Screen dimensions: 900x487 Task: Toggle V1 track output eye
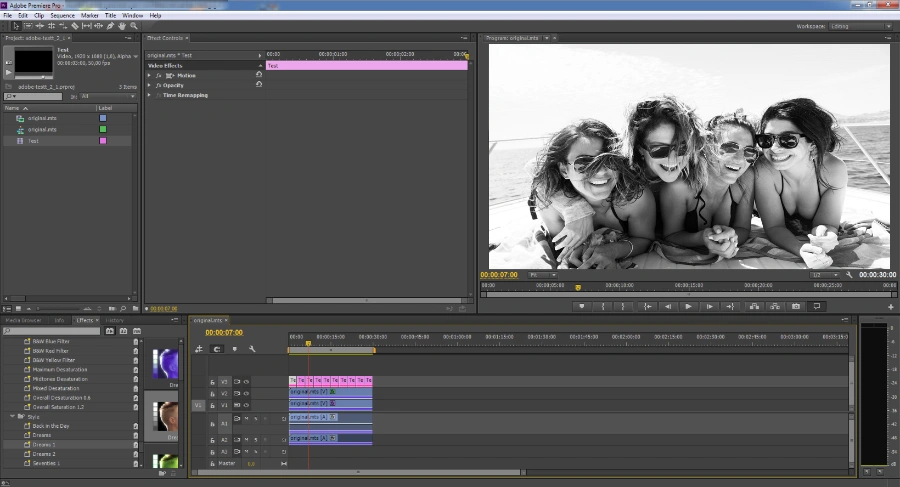pyautogui.click(x=246, y=405)
